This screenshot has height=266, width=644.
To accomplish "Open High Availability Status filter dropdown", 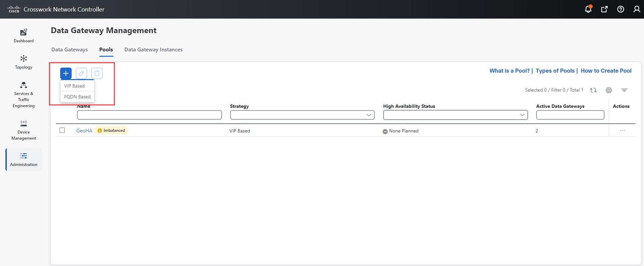I will [455, 115].
